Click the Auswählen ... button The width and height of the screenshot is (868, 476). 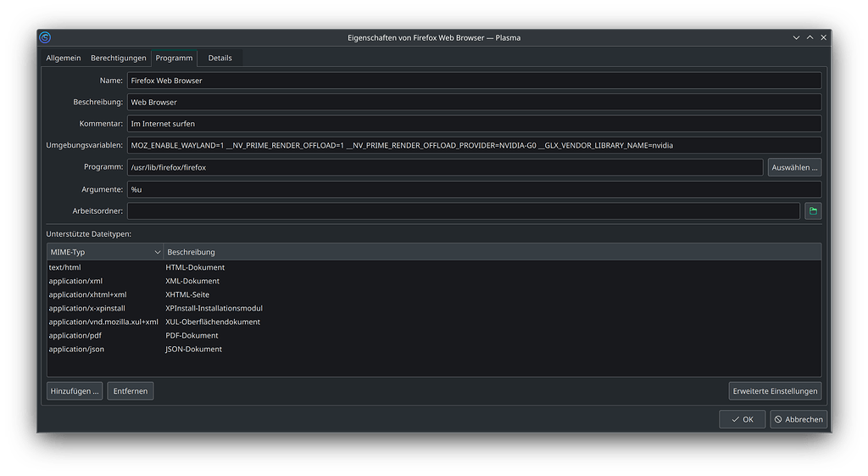[794, 167]
